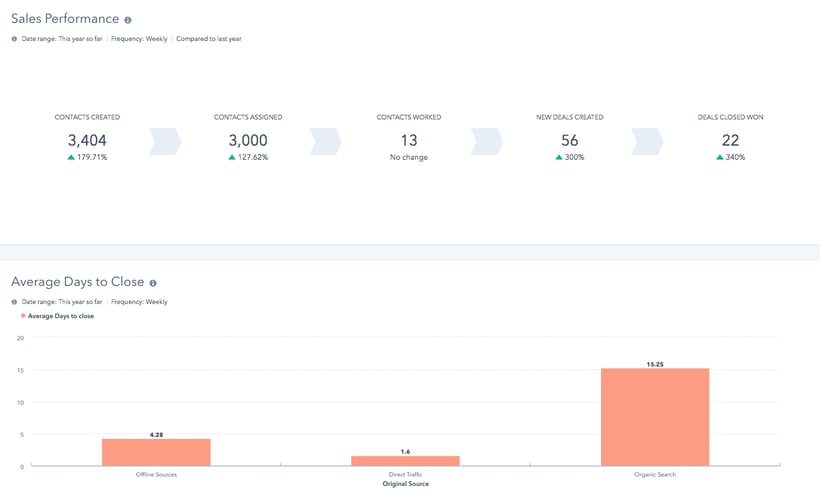Click info icon next to Average Days to Close
This screenshot has height=502, width=820.
[x=153, y=283]
